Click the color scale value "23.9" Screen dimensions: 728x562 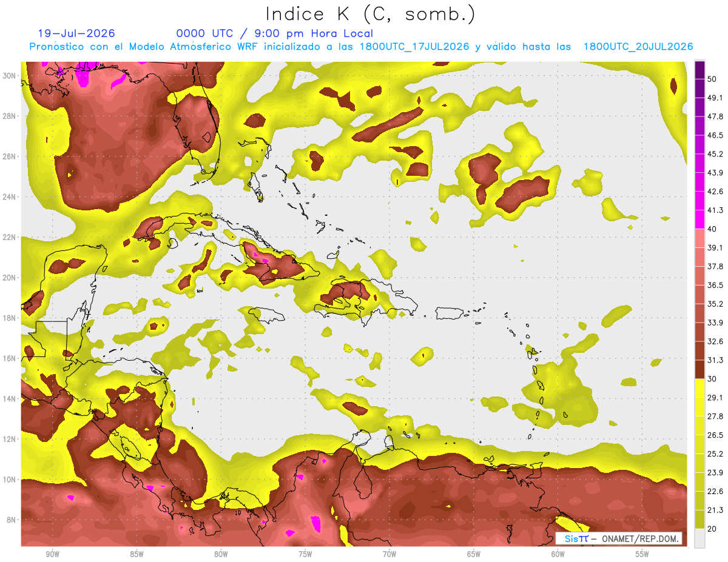coord(715,472)
